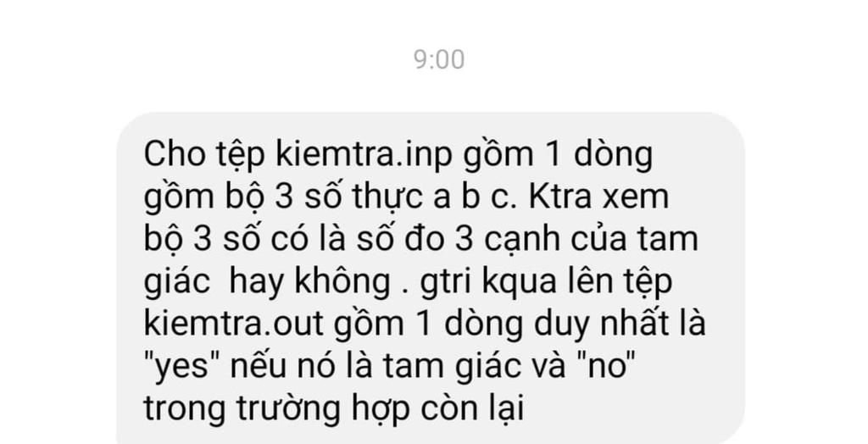Tap the word "không" in the fourth line
Screen dimensions: 868x444
point(342,282)
